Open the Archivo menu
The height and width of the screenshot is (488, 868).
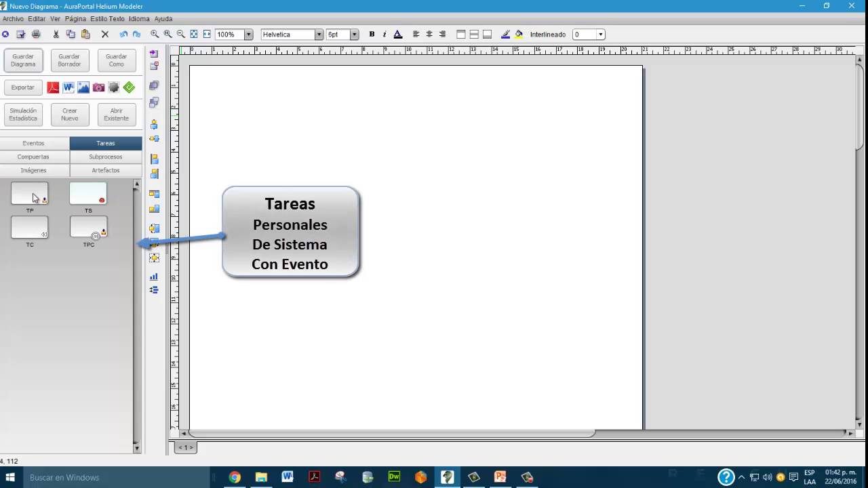pyautogui.click(x=13, y=19)
